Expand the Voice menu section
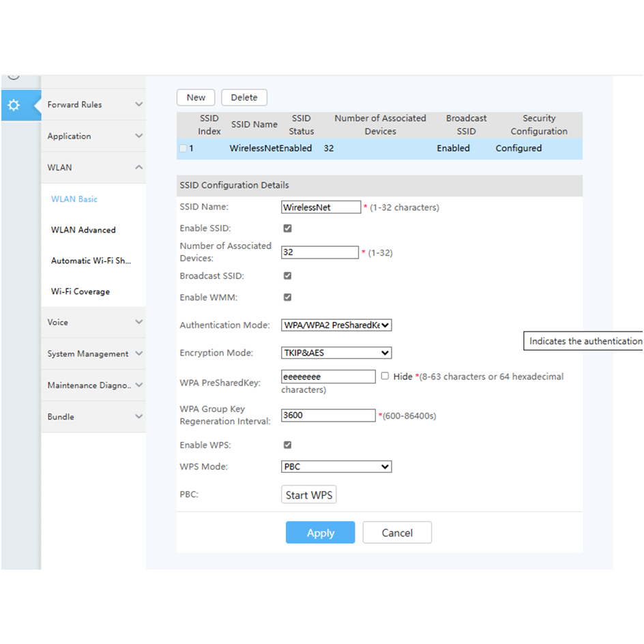Screen dimensions: 644x644 click(x=93, y=322)
